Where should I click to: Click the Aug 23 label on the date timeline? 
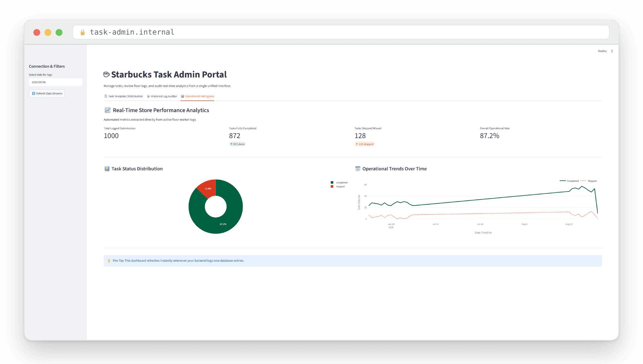(x=569, y=224)
